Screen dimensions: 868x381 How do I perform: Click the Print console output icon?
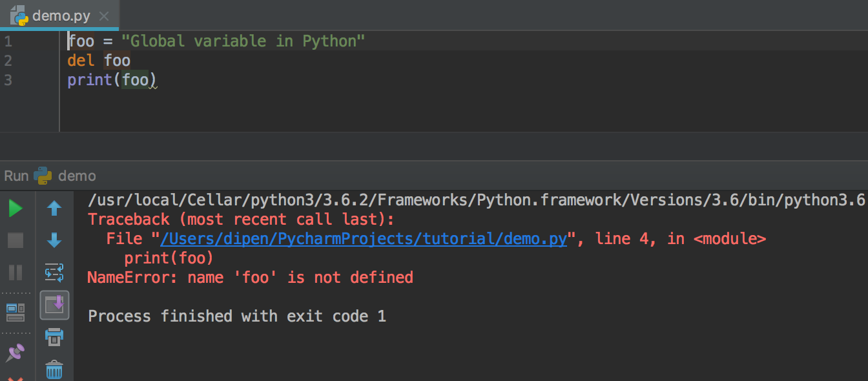(54, 336)
